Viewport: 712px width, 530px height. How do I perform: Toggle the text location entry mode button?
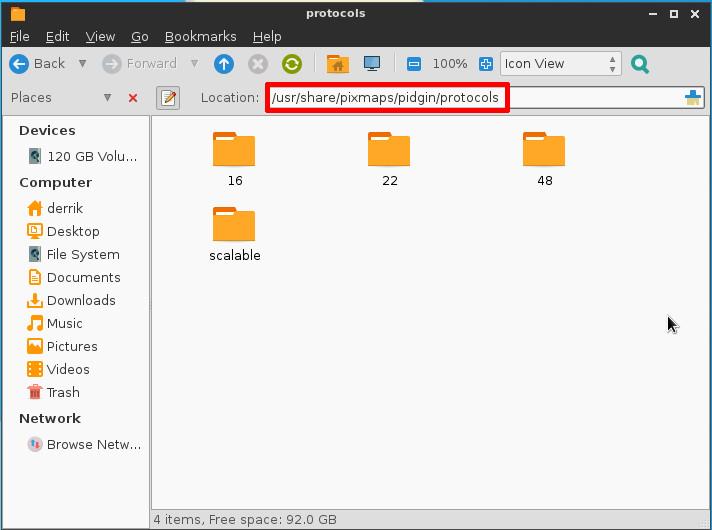click(x=168, y=98)
